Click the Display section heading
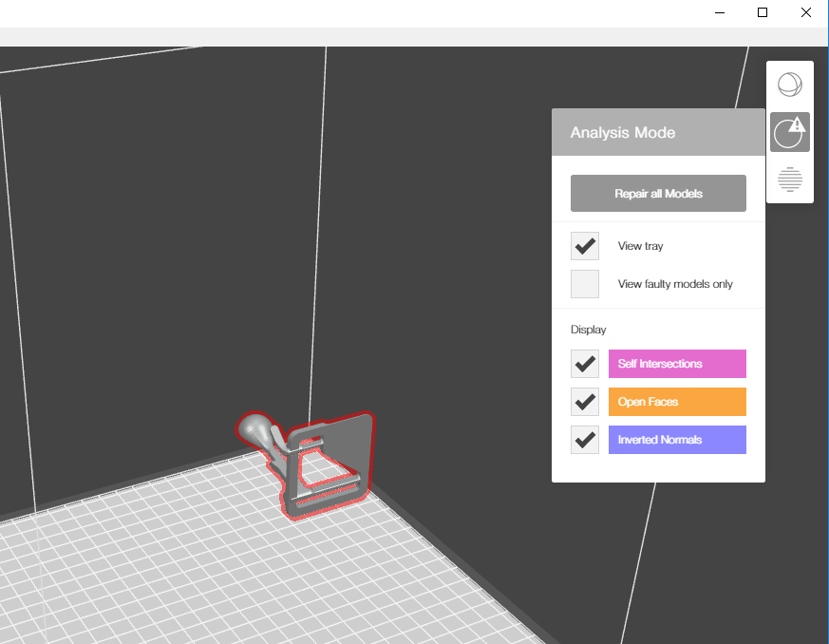Viewport: 829px width, 644px height. pyautogui.click(x=588, y=330)
